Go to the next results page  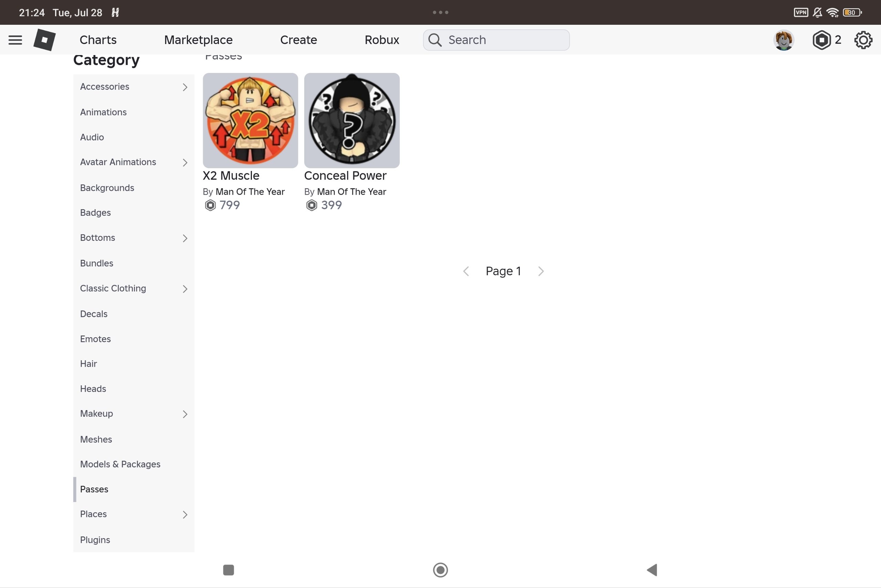(x=540, y=271)
